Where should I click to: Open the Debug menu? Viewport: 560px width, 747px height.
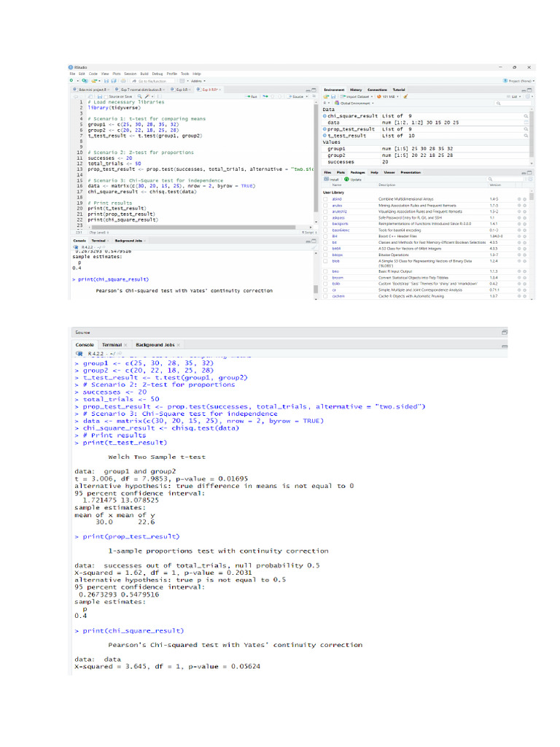coord(157,74)
